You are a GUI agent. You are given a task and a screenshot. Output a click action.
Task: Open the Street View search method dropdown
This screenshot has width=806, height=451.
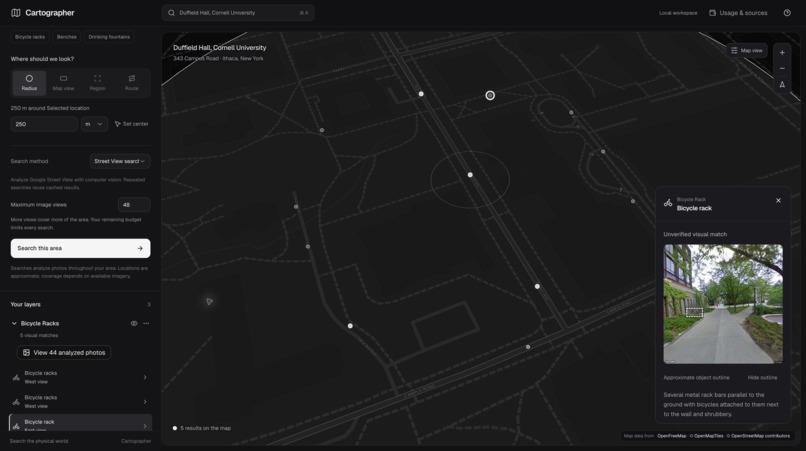[120, 161]
